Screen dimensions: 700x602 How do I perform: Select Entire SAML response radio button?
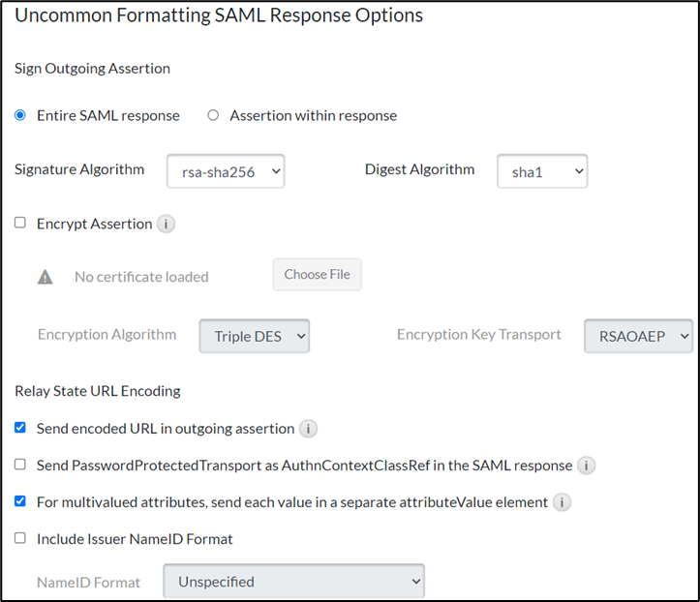[20, 115]
